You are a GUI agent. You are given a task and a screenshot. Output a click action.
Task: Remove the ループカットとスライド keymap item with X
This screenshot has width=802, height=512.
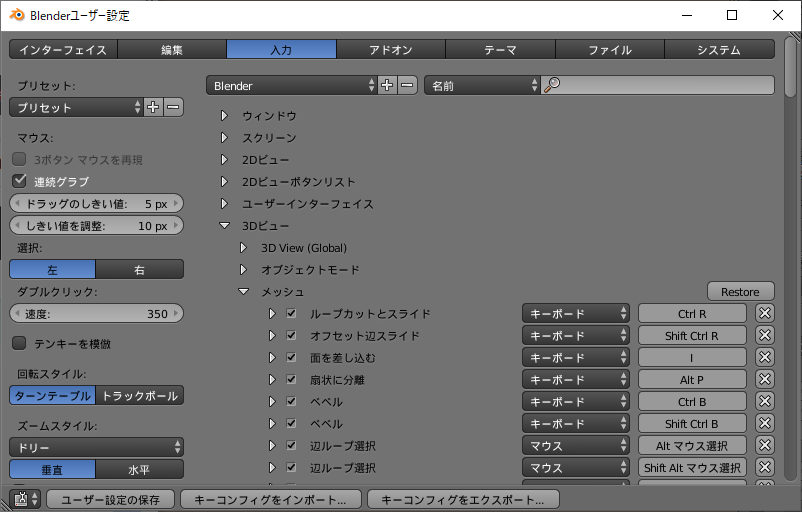[765, 314]
